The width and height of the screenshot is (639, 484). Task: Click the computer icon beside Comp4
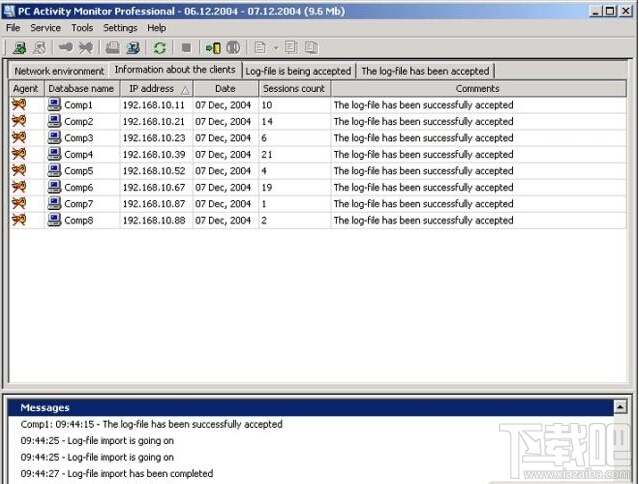(54, 154)
